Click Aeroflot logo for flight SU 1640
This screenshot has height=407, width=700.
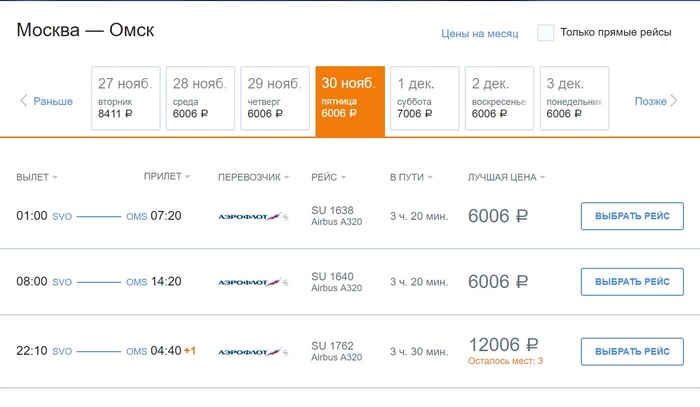click(253, 282)
